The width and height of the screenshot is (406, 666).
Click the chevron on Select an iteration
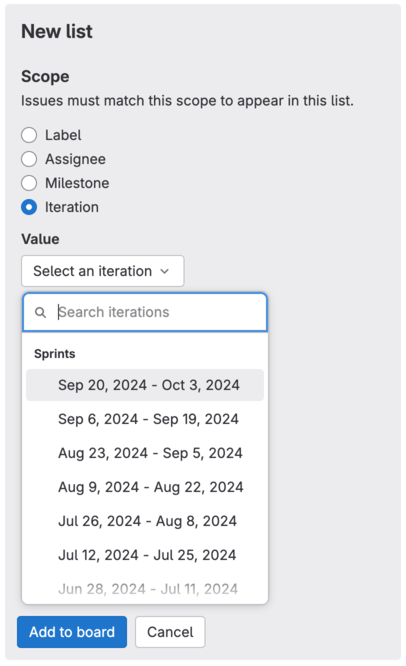tap(165, 271)
